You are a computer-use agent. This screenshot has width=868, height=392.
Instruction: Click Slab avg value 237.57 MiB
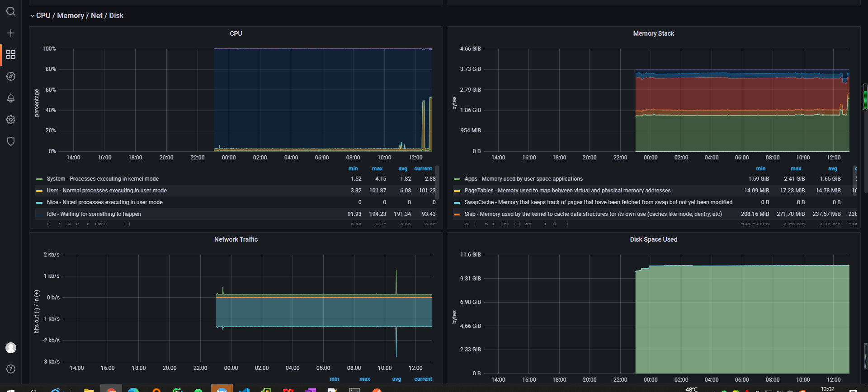tap(826, 214)
